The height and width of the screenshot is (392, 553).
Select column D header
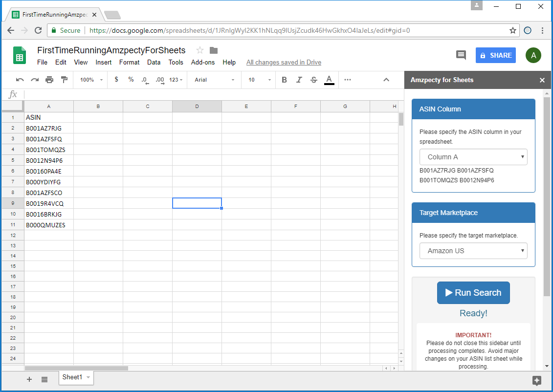197,106
